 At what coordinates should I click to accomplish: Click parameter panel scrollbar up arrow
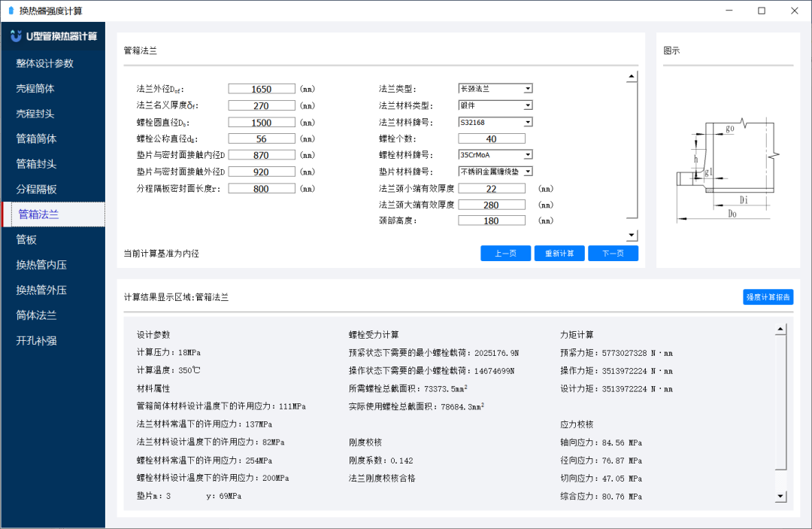click(632, 77)
